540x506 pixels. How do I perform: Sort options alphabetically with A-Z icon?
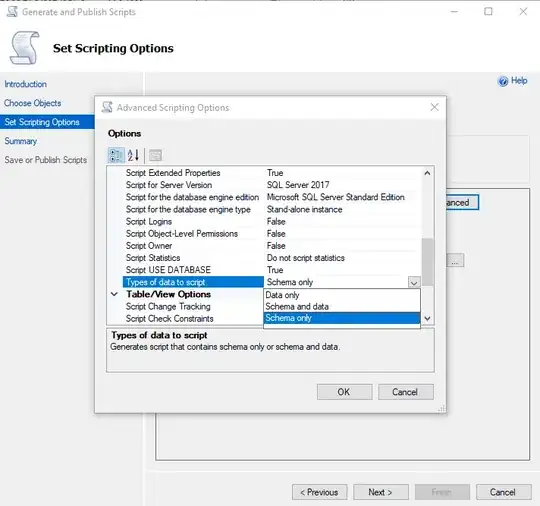pos(133,155)
